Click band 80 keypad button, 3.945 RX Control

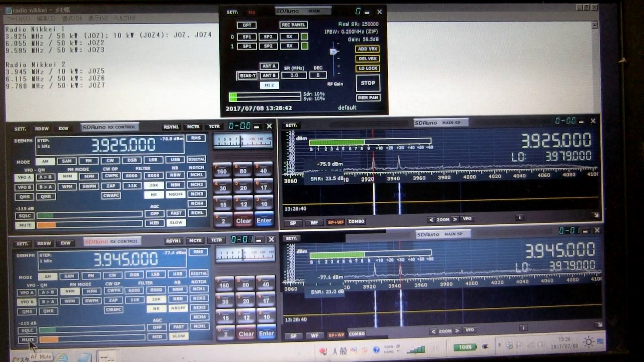pos(245,283)
